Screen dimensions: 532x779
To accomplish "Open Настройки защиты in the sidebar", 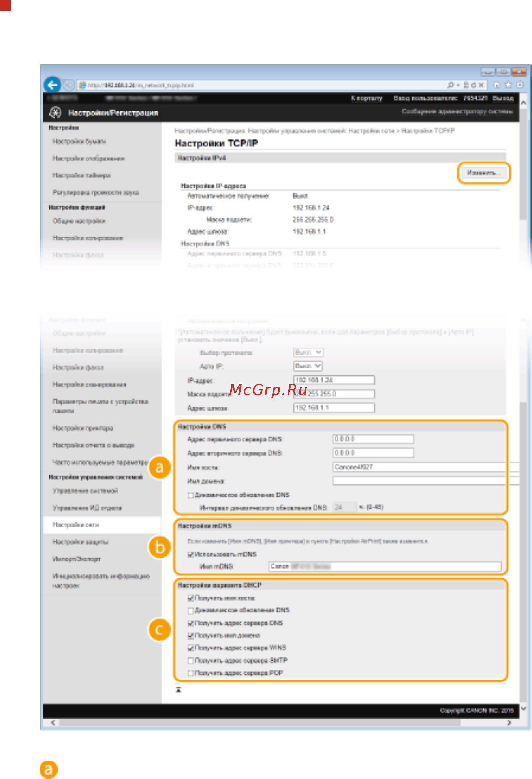I will 80,542.
